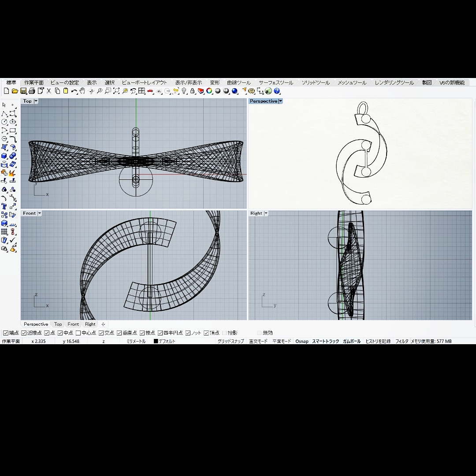Toggle the 垂直点 osnap checkbox
The width and height of the screenshot is (476, 476).
point(119,333)
